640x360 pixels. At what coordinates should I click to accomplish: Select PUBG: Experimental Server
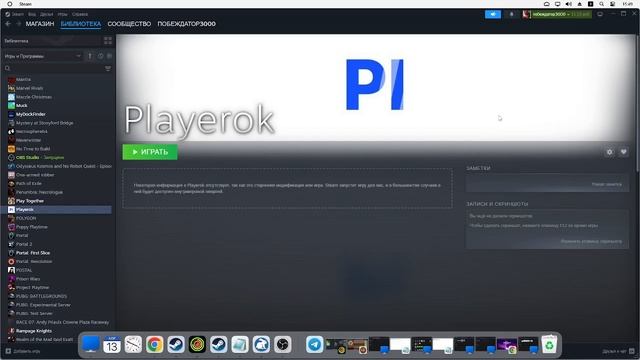(x=43, y=305)
